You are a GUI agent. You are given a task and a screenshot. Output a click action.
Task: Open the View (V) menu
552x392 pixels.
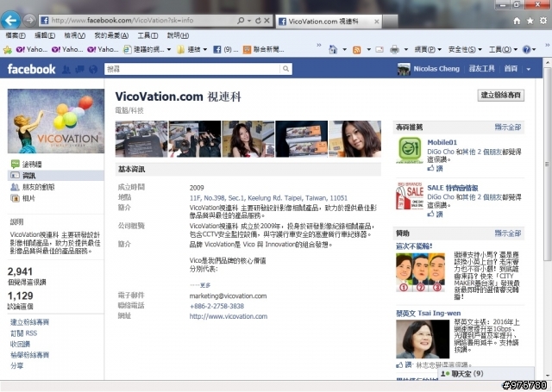[75, 35]
